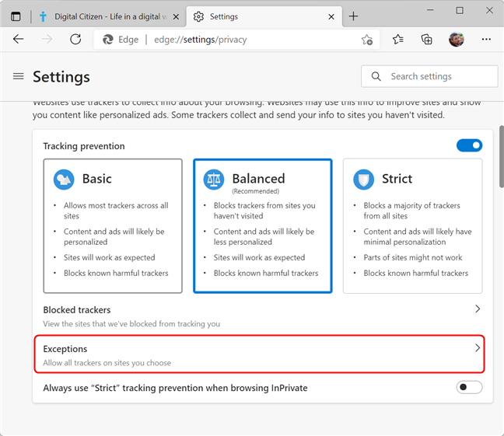Minimize the Edge window
The image size is (504, 436).
[430, 10]
